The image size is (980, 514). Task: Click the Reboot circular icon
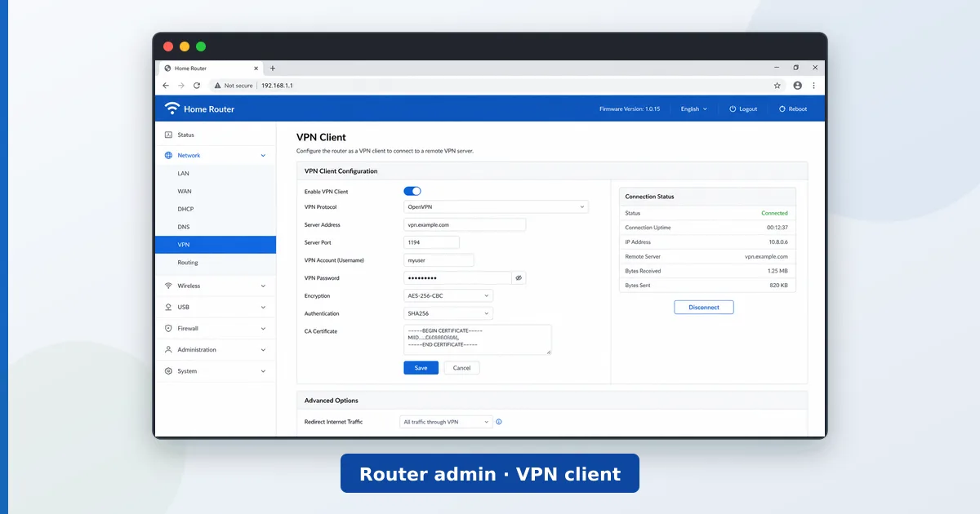tap(782, 109)
